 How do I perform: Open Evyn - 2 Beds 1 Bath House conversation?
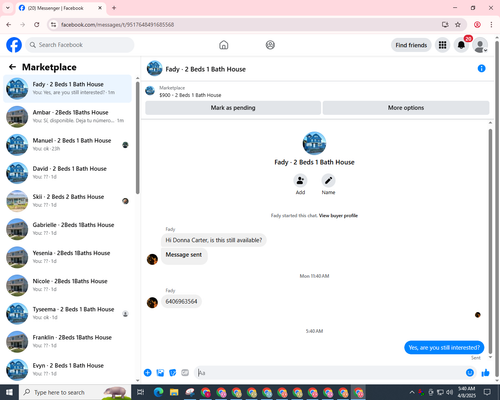point(67,369)
